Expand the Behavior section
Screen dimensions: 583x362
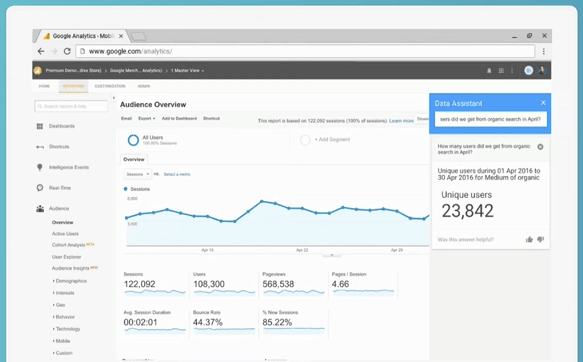(x=64, y=317)
